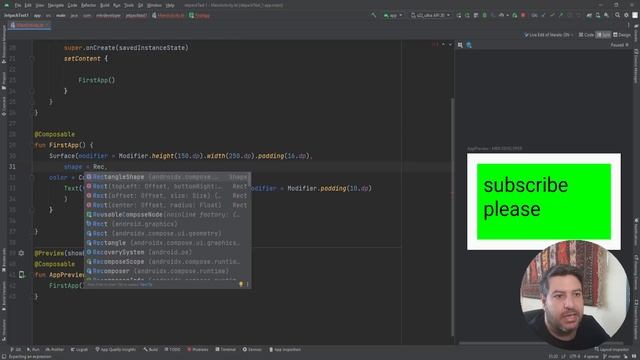
Task: Click the MainActivity.kt breadcrumb in navigation bar
Action: pos(168,16)
